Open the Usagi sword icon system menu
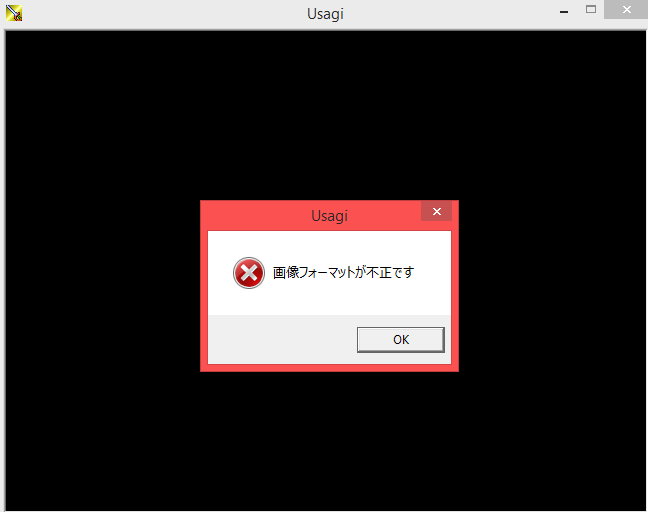Viewport: 648px width, 512px height. click(14, 13)
